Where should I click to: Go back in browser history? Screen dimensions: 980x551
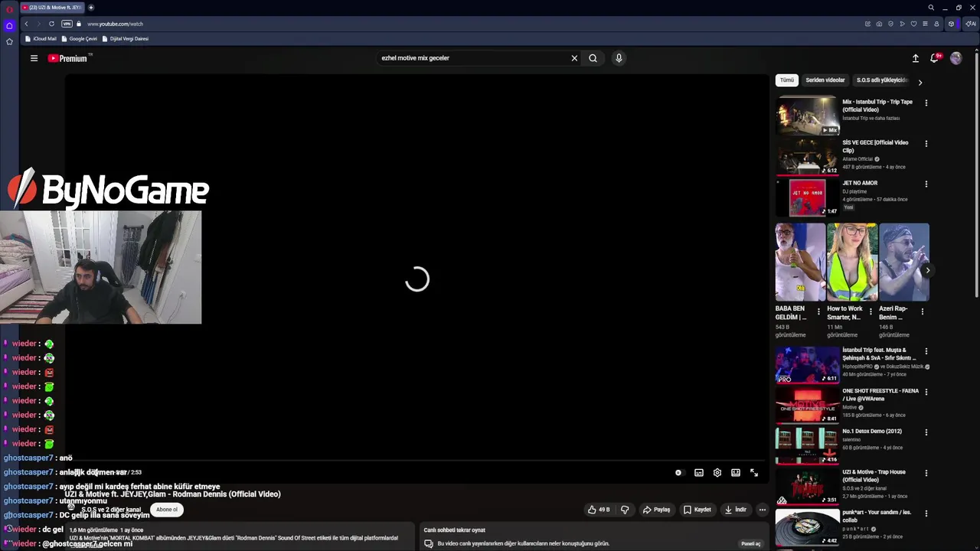coord(26,24)
